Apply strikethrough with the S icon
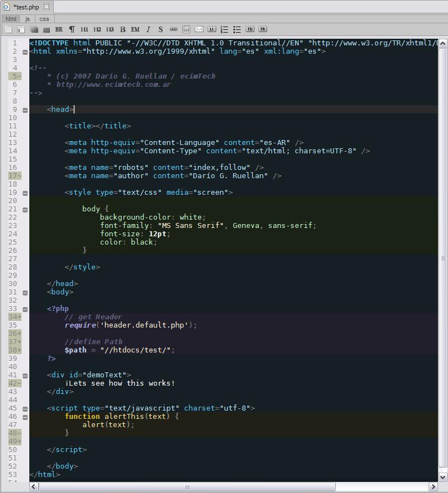 pyautogui.click(x=160, y=29)
